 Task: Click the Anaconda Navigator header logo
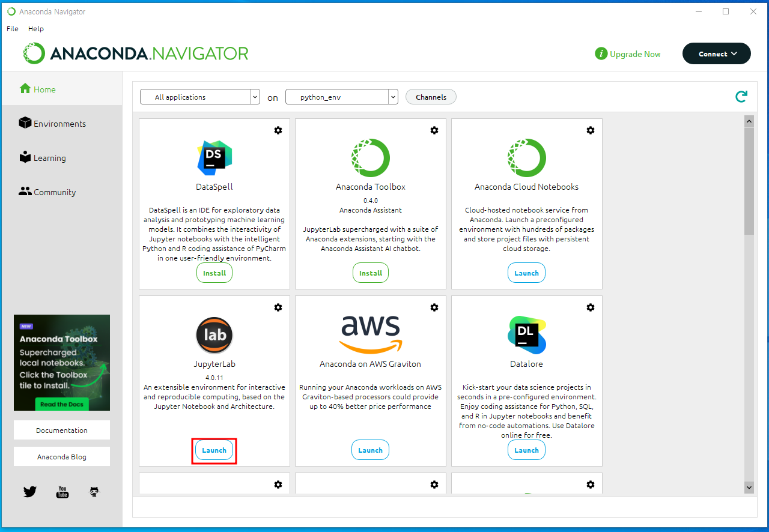136,53
